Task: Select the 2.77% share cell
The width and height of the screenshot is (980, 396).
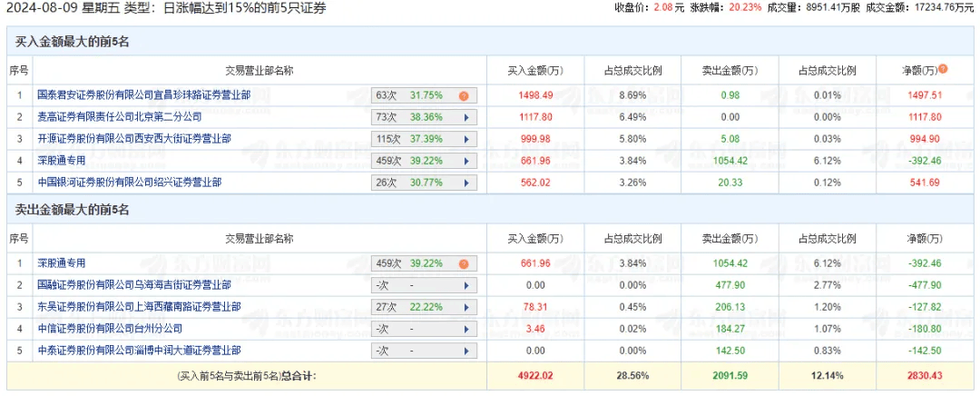Action: [x=828, y=284]
